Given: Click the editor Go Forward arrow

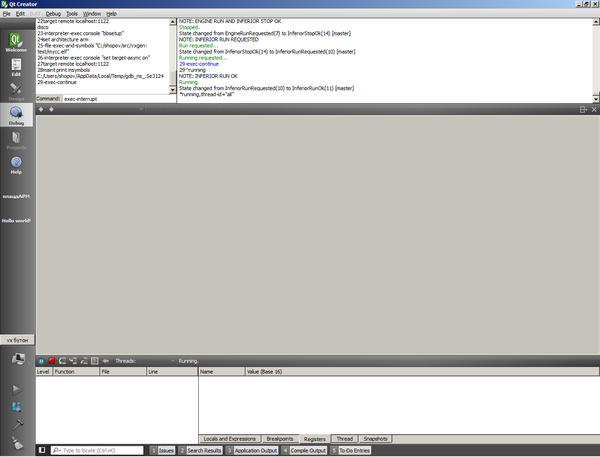Looking at the screenshot, I should pyautogui.click(x=51, y=109).
